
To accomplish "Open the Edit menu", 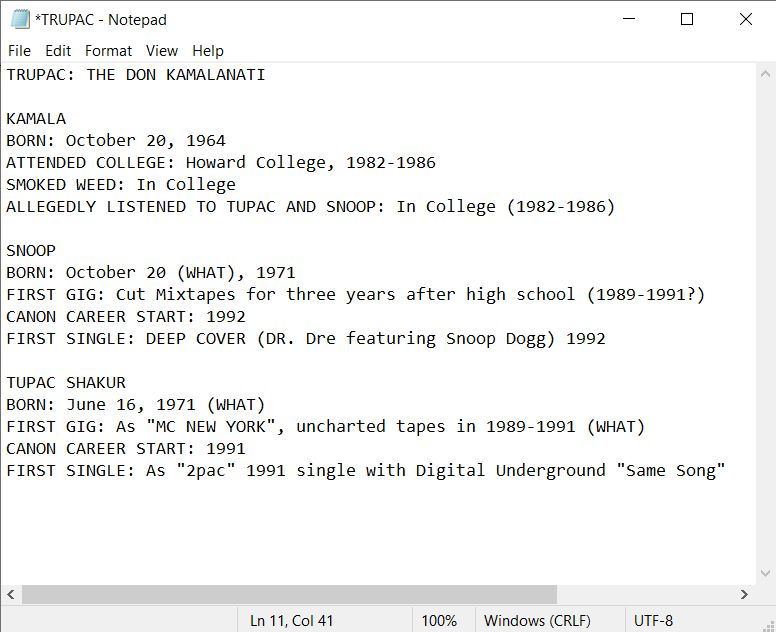I will click(x=58, y=50).
